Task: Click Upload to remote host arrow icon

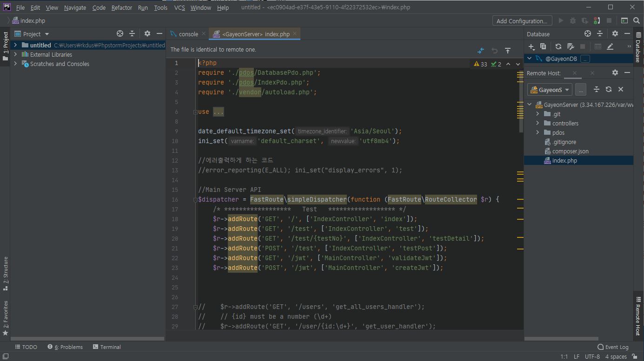Action: point(508,50)
